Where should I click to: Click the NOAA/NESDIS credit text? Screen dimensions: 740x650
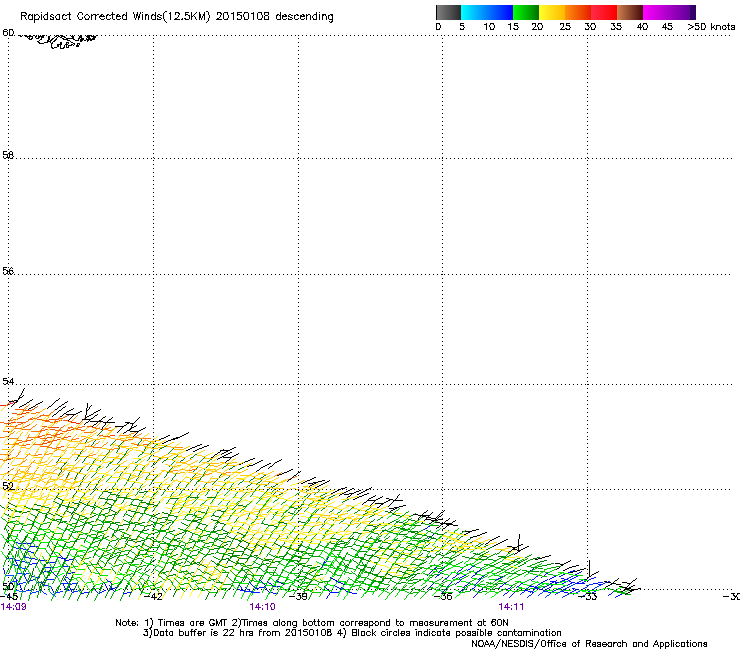[x=589, y=644]
